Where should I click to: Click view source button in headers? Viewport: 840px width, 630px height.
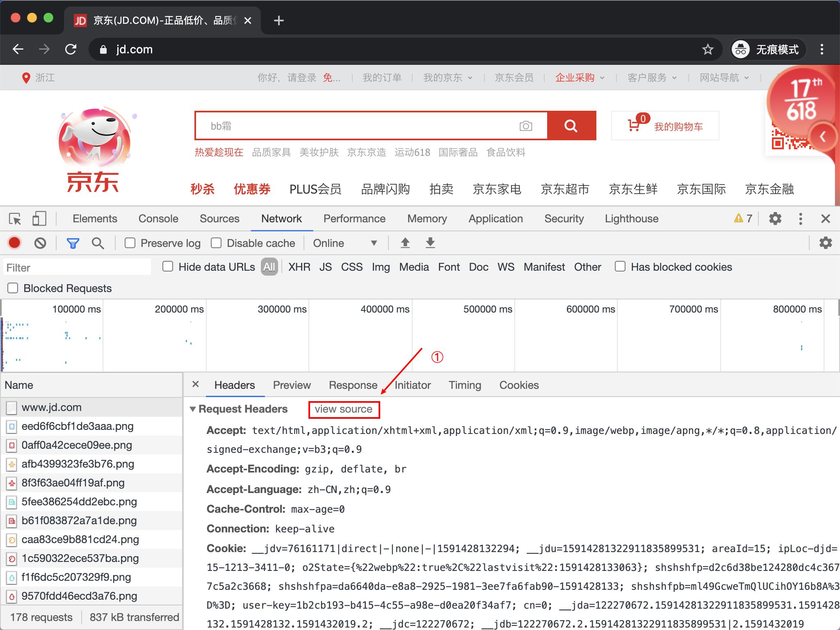(x=344, y=408)
